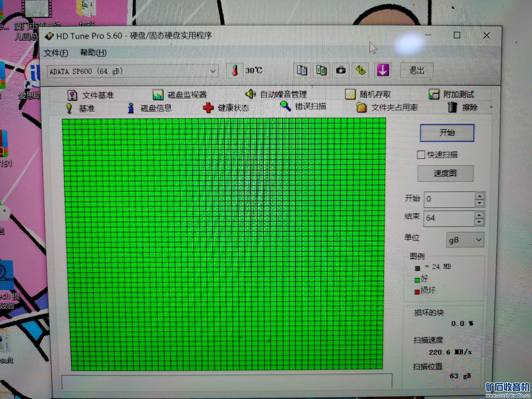Decrease the 结束 value with down arrow

point(479,222)
